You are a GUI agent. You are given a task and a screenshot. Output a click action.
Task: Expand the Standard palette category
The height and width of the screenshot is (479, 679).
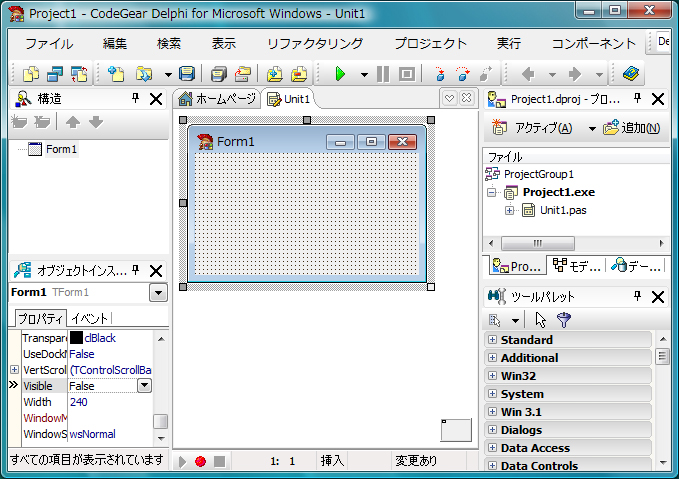point(492,340)
